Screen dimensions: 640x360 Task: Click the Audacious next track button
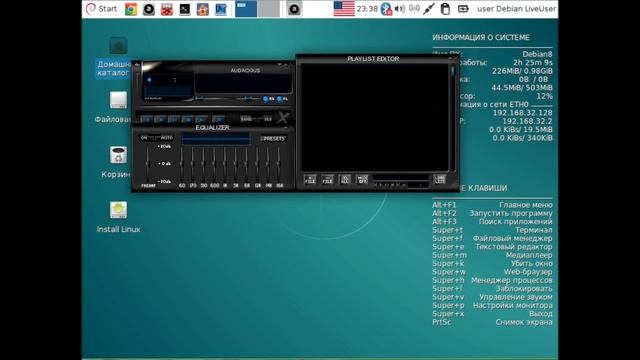click(201, 120)
